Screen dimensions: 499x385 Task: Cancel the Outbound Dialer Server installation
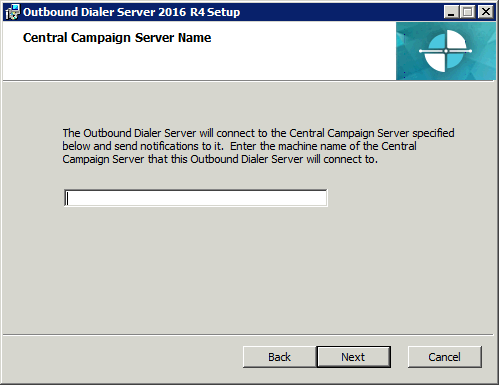444,357
